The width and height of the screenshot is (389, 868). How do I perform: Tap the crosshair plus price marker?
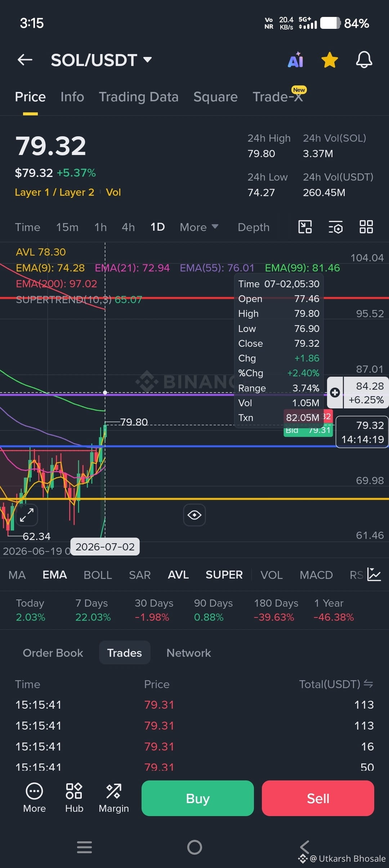pos(335,393)
